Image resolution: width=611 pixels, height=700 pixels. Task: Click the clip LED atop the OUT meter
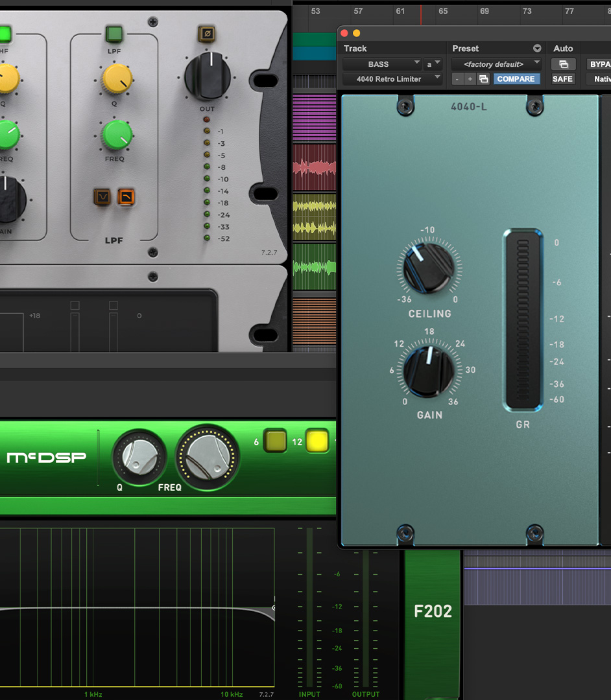coord(207,119)
